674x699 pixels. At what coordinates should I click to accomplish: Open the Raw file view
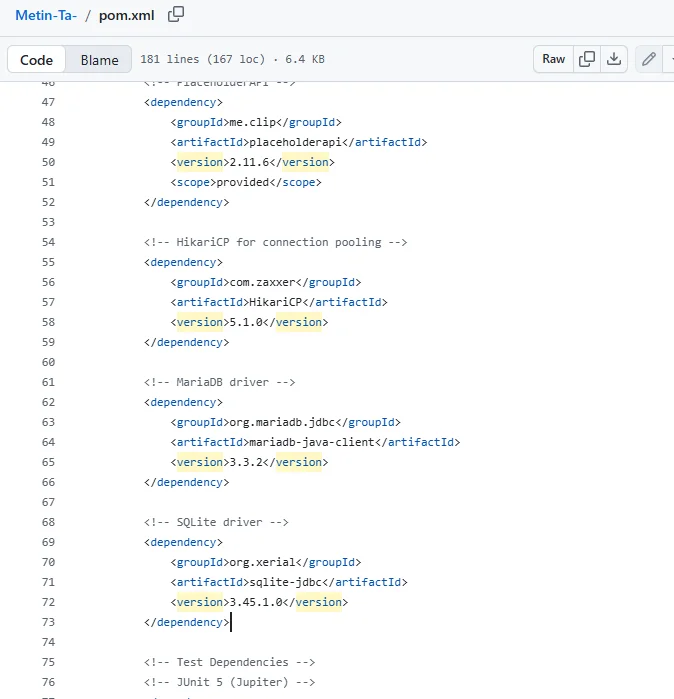[x=553, y=59]
